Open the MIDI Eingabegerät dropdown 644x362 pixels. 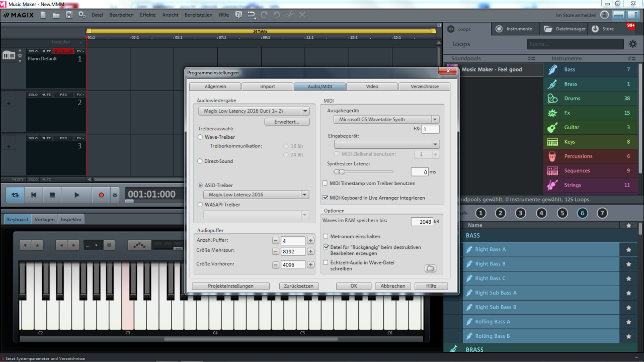(x=386, y=144)
